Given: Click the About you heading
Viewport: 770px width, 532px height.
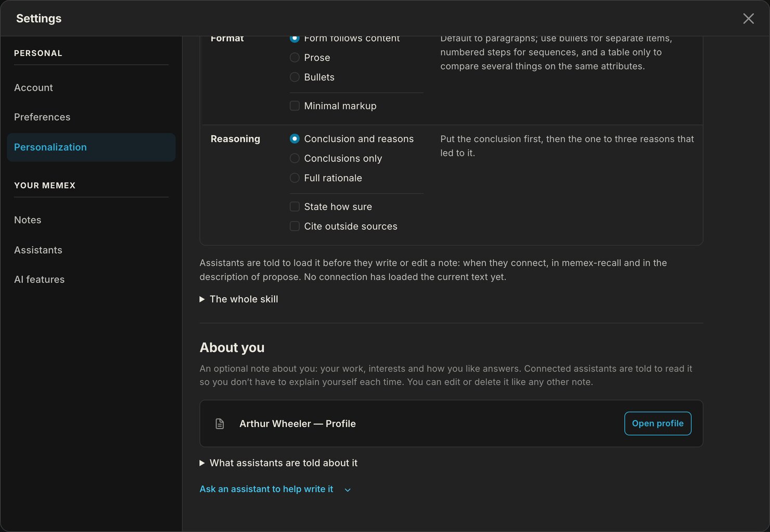Looking at the screenshot, I should tap(232, 347).
